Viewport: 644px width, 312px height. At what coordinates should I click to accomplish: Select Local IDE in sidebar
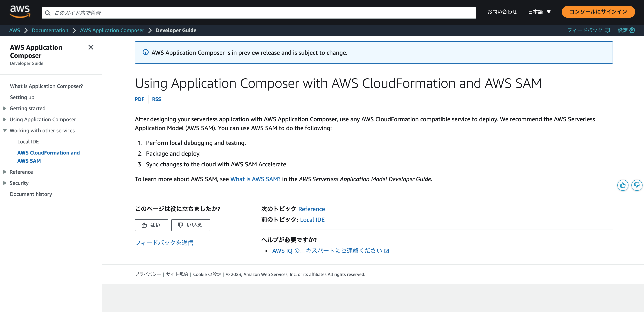tap(28, 142)
